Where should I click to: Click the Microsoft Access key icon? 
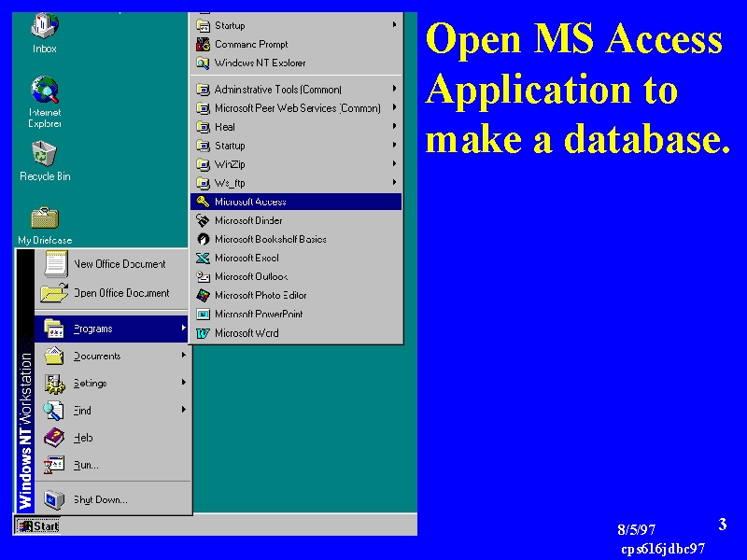[x=203, y=202]
